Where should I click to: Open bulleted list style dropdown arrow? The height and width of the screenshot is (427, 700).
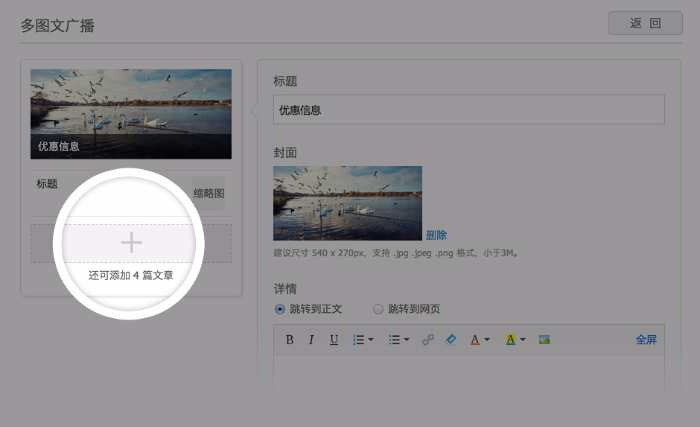point(406,340)
